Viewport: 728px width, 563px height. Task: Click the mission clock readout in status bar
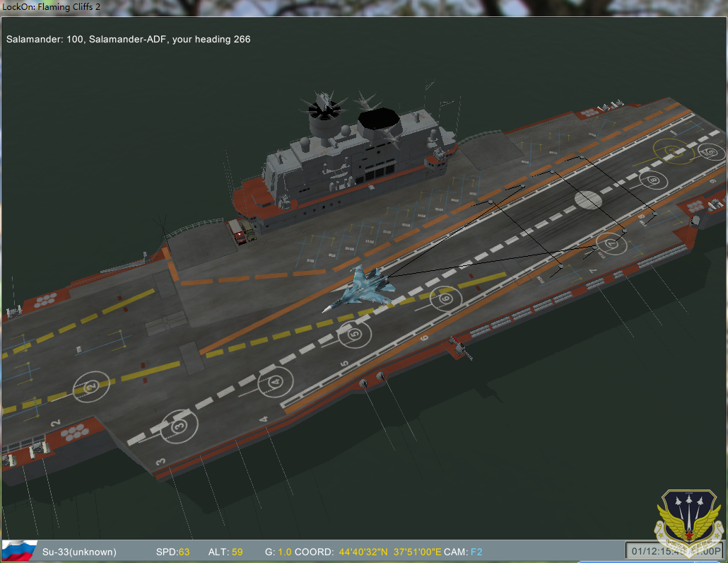point(675,551)
